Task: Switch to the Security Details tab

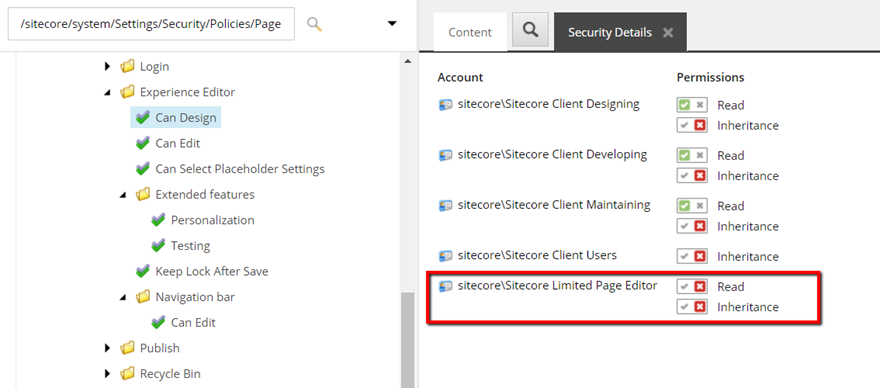Action: (x=610, y=32)
